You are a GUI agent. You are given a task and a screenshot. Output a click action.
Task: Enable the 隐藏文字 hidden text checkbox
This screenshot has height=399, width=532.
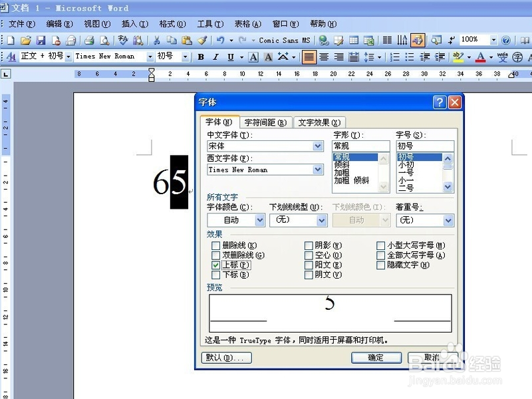pos(380,265)
